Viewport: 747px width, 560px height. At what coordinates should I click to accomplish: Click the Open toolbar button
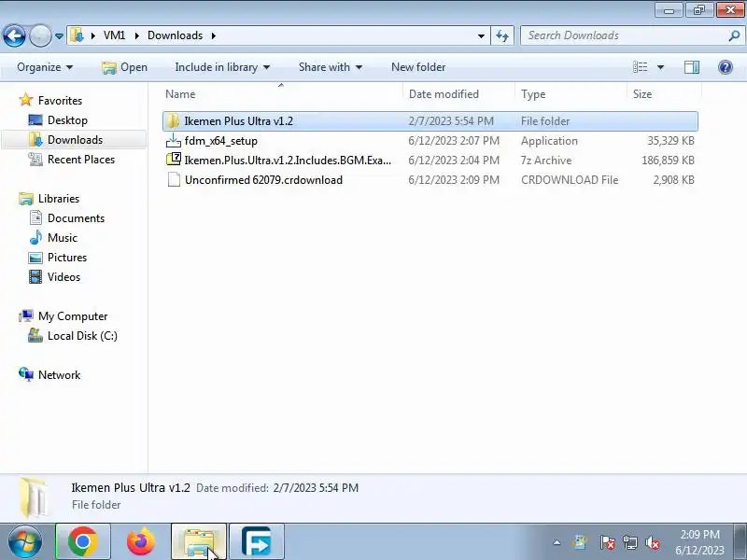124,67
